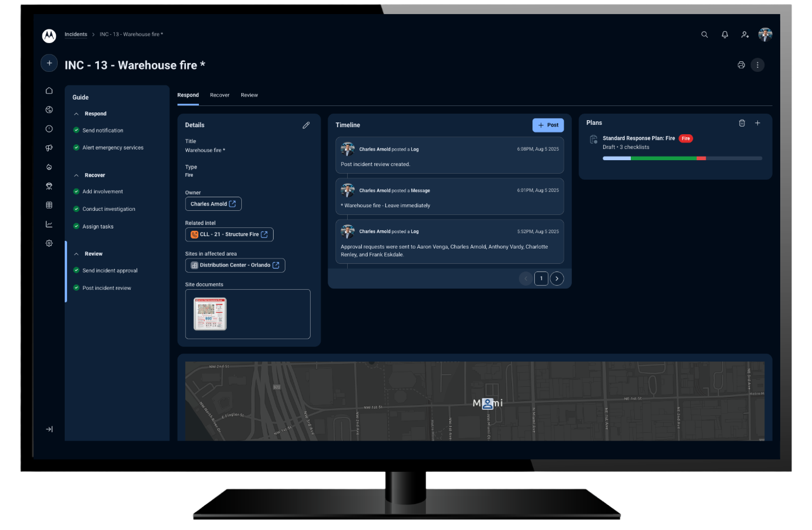
Task: Click the print incident icon
Action: (x=741, y=65)
